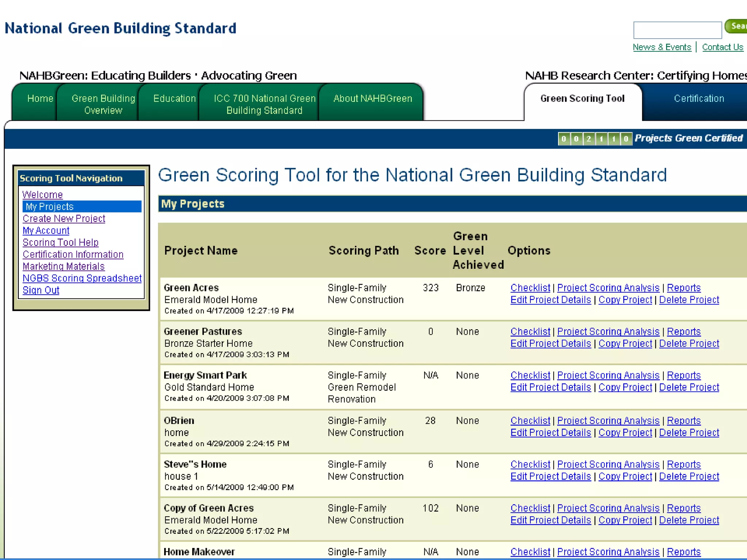Click Create New Project in navigation
This screenshot has height=560, width=747.
point(64,219)
